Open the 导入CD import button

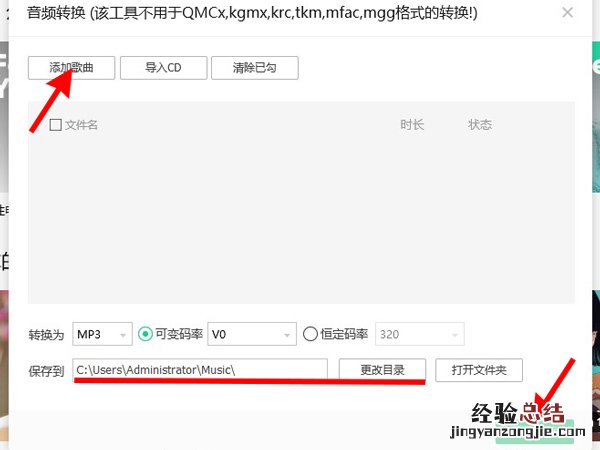click(163, 68)
